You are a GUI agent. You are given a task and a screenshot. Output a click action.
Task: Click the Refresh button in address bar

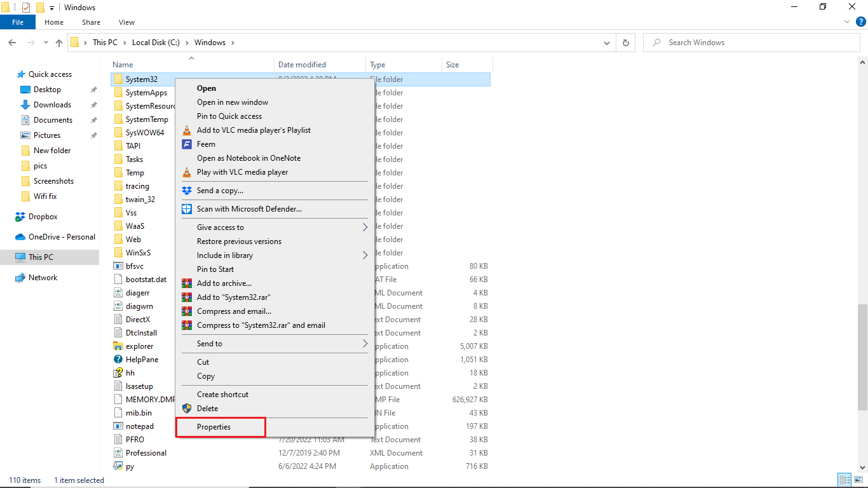[626, 43]
